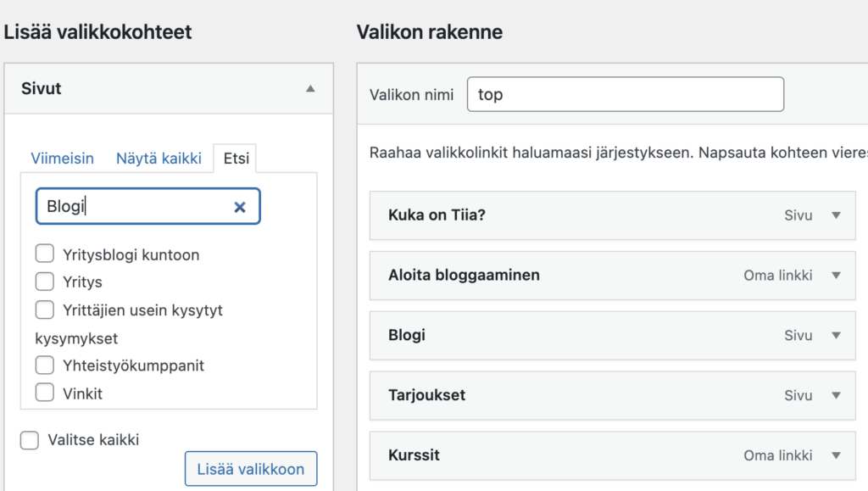Expand the Blogi menu item arrow
868x491 pixels.
pyautogui.click(x=836, y=336)
